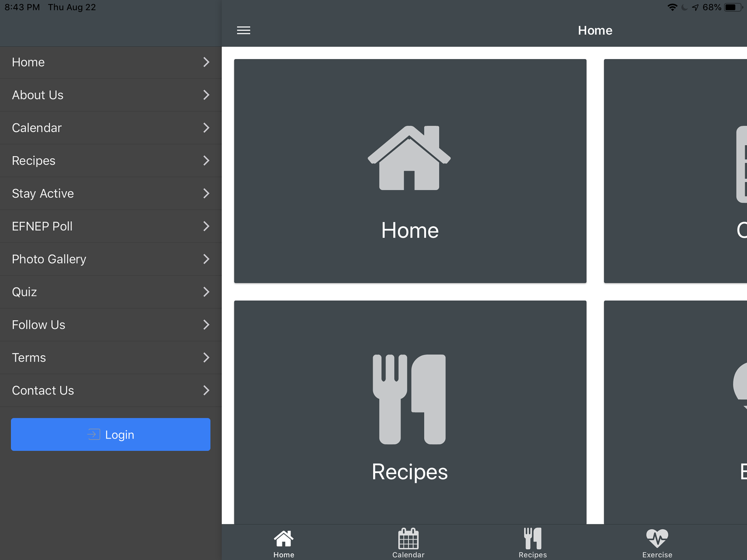Open Calendar tab in bottom bar
Viewport: 747px width, 560px height.
408,543
